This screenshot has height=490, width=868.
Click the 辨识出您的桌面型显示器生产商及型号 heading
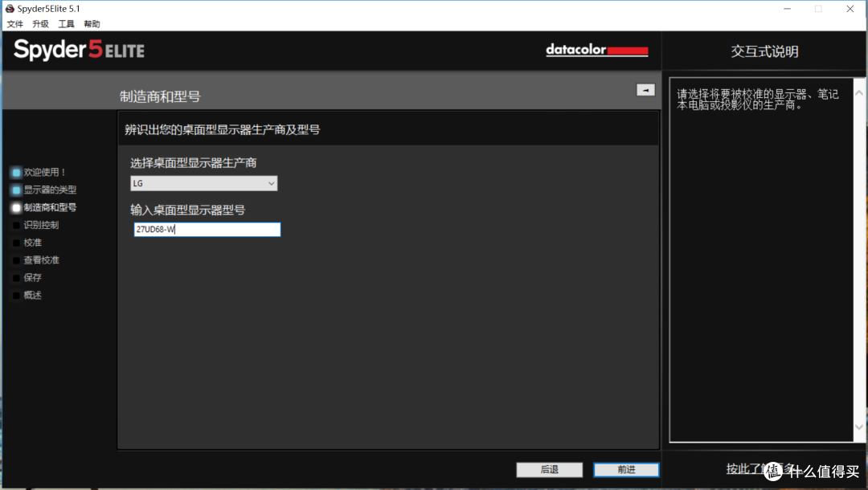point(222,129)
